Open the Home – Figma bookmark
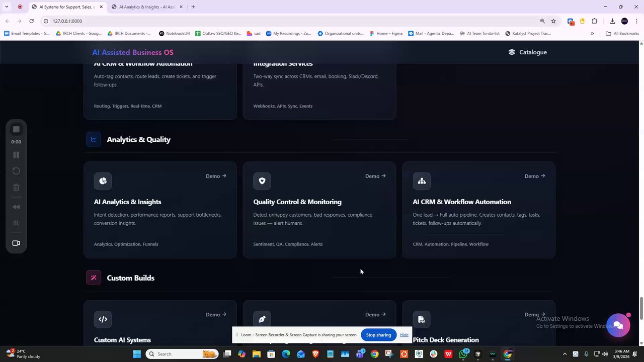 [x=386, y=34]
